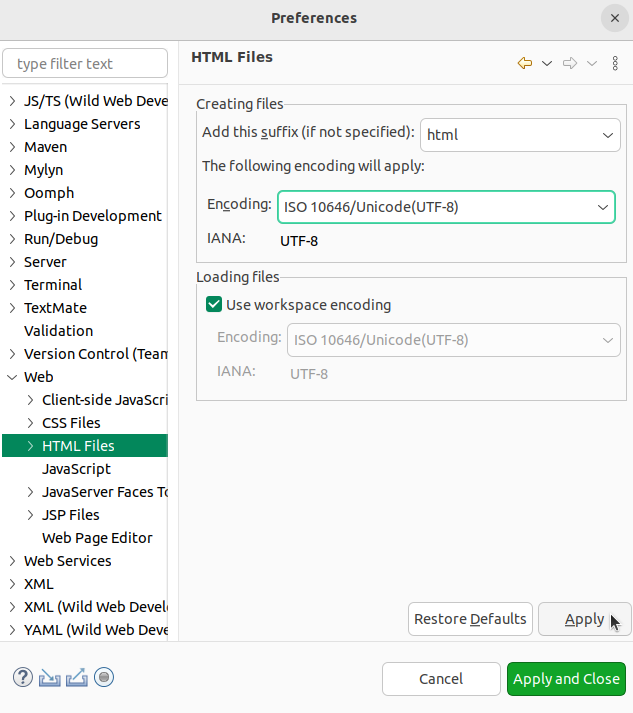Select the Maven preferences entry
This screenshot has height=713, width=633.
pyautogui.click(x=45, y=147)
